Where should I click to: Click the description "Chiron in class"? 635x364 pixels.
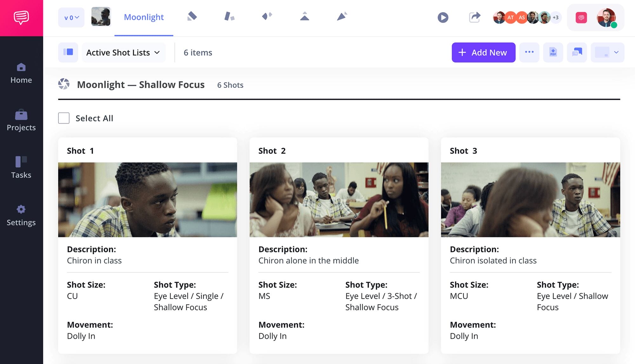pyautogui.click(x=94, y=261)
